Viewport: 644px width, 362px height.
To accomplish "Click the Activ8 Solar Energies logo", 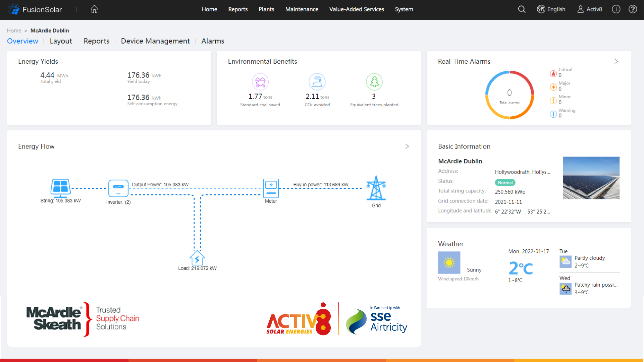I will tap(299, 319).
